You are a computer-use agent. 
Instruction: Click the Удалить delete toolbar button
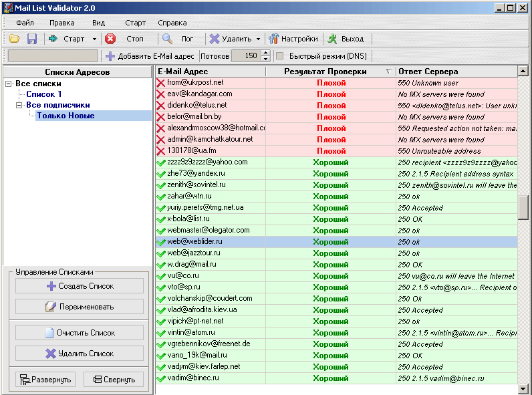231,39
